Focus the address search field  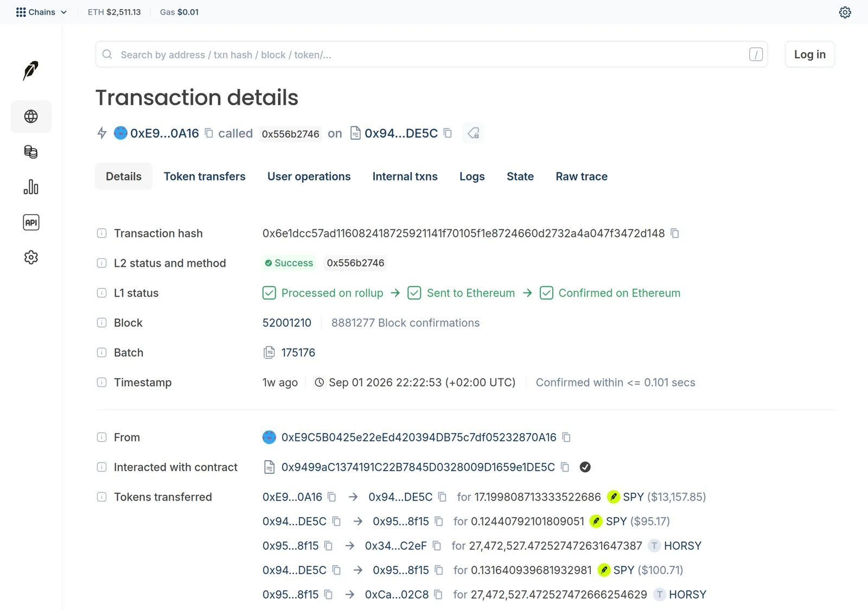pyautogui.click(x=431, y=54)
